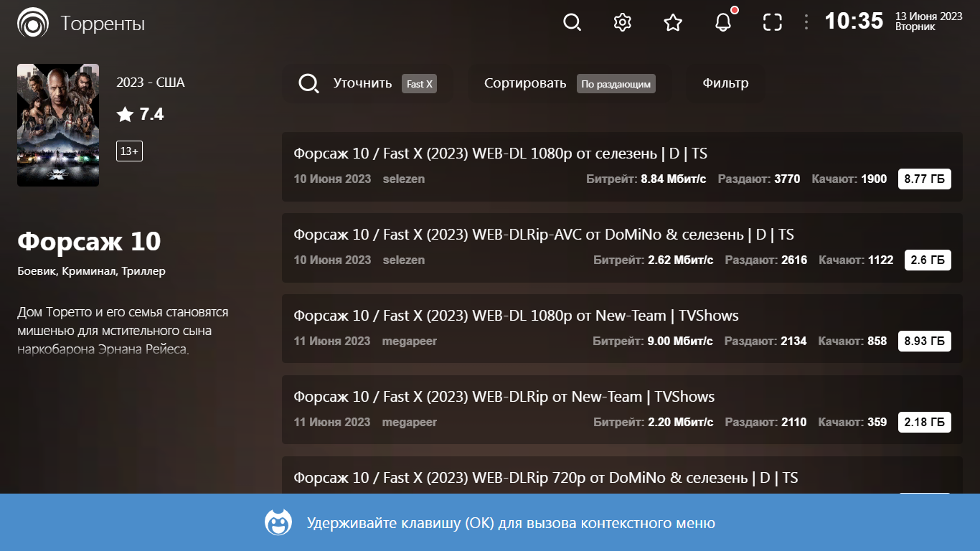
Task: Select the Fast X query tag
Action: coord(420,84)
